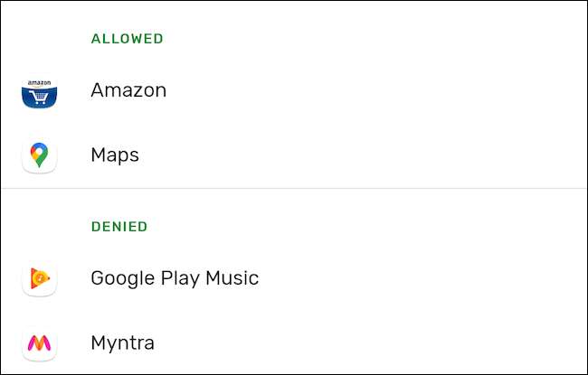The image size is (588, 375).
Task: Click the shopping cart in the Amazon icon
Action: tap(39, 96)
